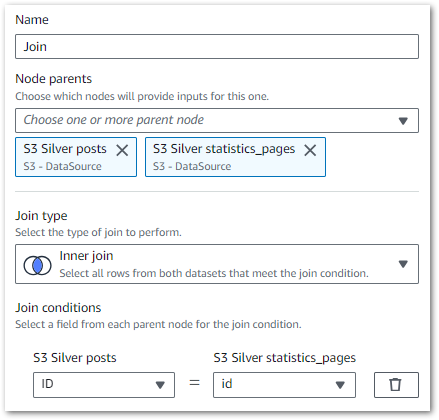The height and width of the screenshot is (420, 439).
Task: Click the equals sign between join fields
Action: (195, 383)
